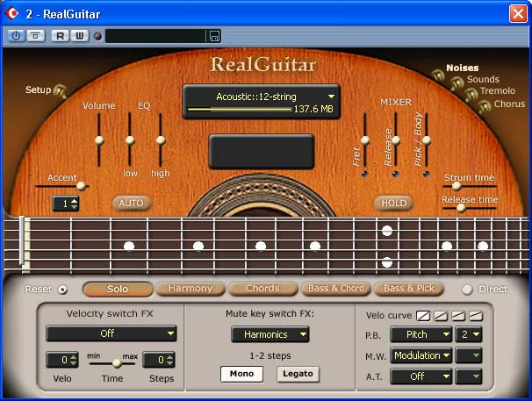
Task: Select the first linear velo curve shape
Action: click(422, 316)
